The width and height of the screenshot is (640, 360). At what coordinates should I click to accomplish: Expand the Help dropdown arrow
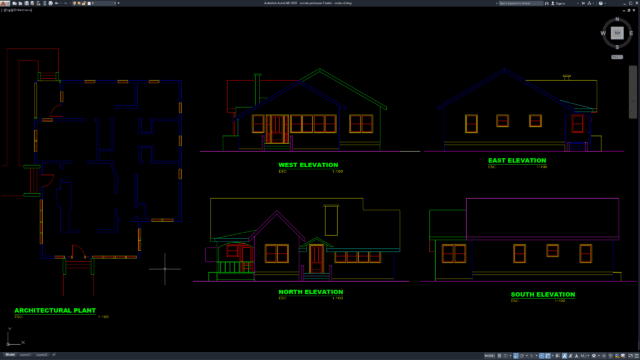pyautogui.click(x=605, y=3)
